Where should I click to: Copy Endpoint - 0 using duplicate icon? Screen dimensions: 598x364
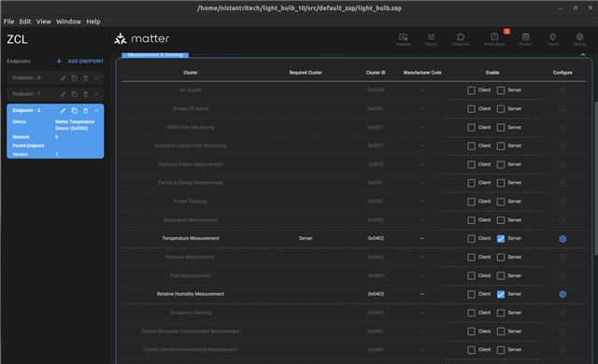[75, 78]
